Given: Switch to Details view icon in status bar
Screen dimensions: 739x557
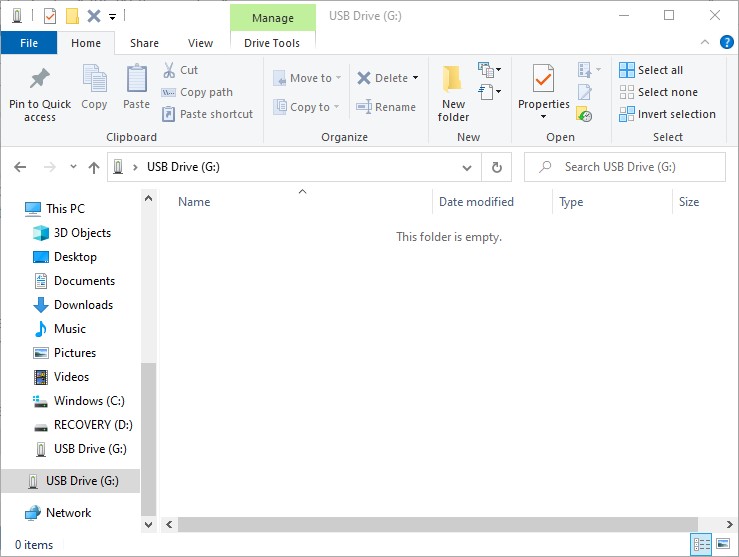Looking at the screenshot, I should (701, 545).
